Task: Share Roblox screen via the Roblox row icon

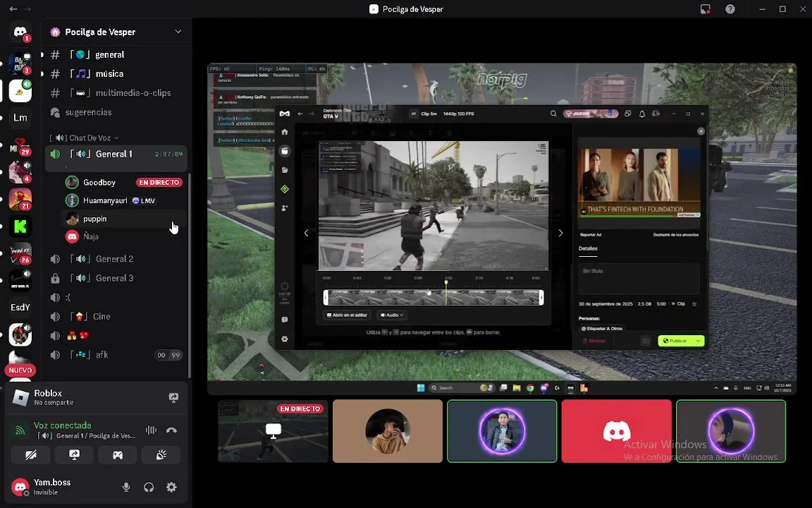Action: click(173, 398)
